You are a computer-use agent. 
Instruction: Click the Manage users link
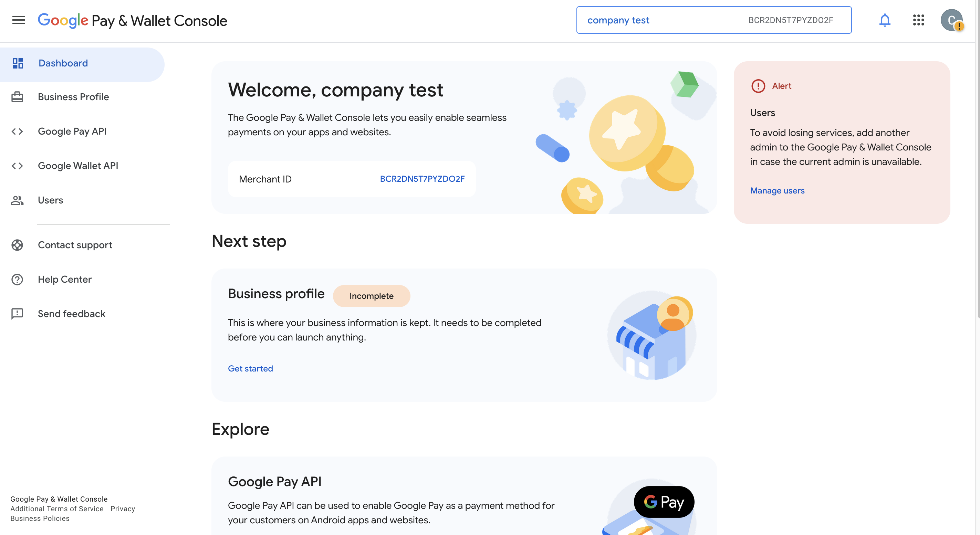tap(777, 190)
